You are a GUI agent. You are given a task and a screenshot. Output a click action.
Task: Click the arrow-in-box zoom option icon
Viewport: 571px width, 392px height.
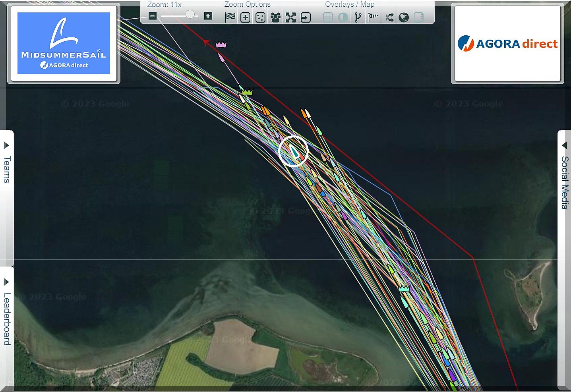point(306,17)
